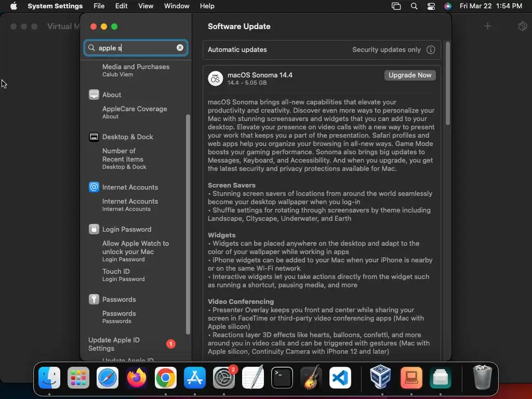Select the Passwords key icon

click(94, 299)
